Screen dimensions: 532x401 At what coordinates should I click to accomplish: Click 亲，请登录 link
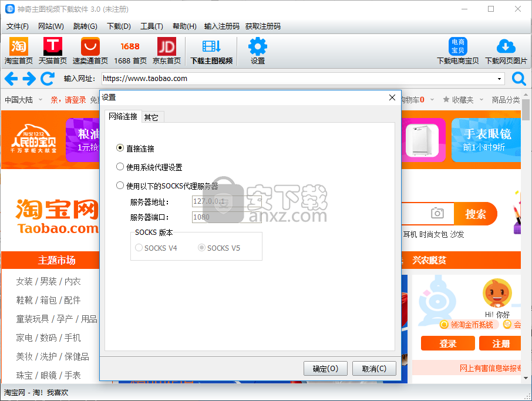[x=68, y=100]
